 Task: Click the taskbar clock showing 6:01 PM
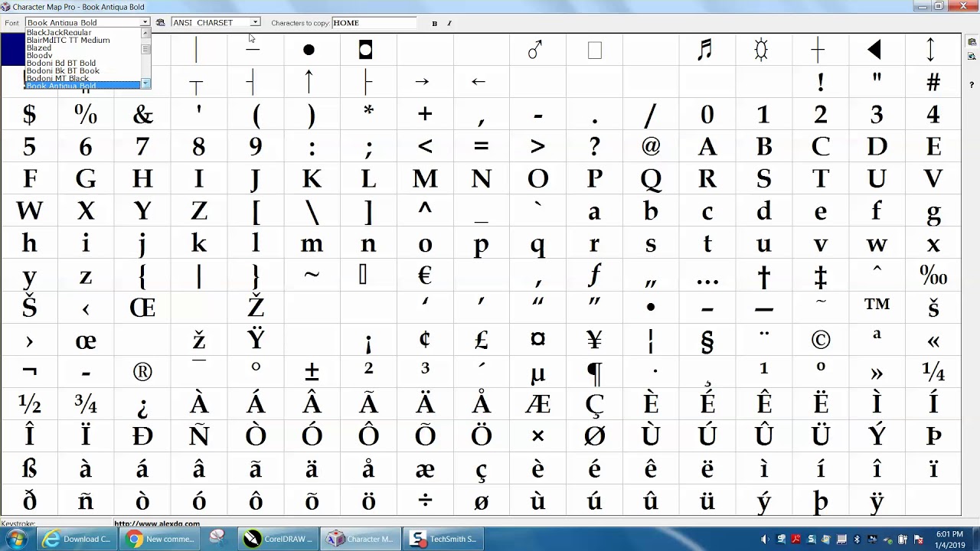point(949,539)
